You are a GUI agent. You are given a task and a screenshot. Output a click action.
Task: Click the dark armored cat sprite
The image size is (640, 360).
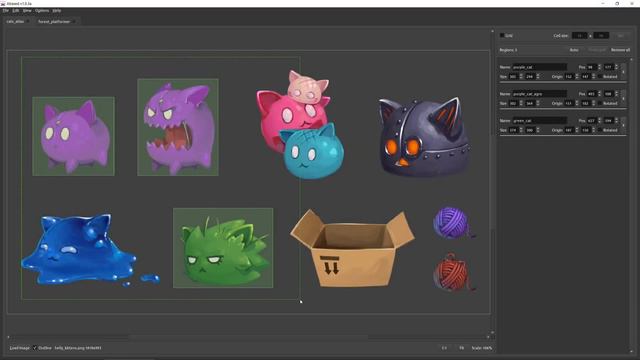click(x=424, y=137)
